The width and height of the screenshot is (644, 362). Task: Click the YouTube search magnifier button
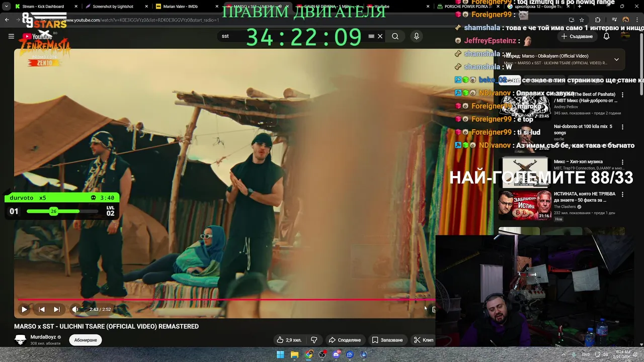coord(395,36)
